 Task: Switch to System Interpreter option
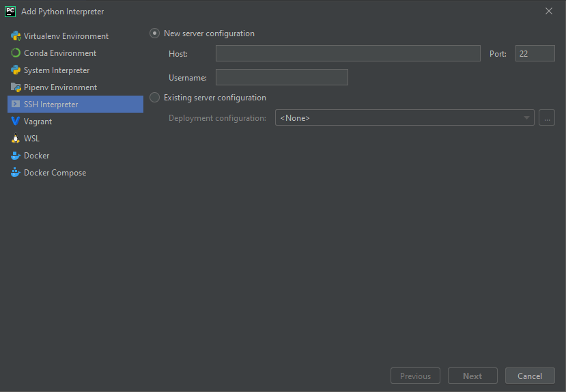tap(75, 70)
